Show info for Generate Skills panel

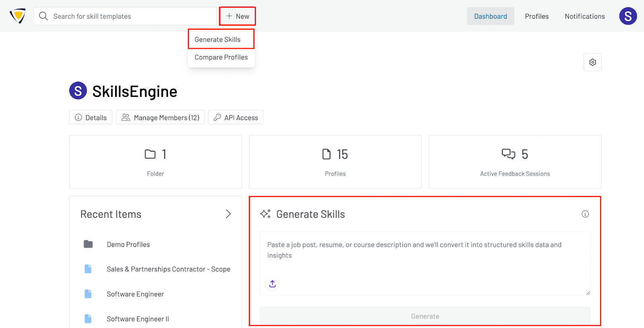[x=585, y=214]
